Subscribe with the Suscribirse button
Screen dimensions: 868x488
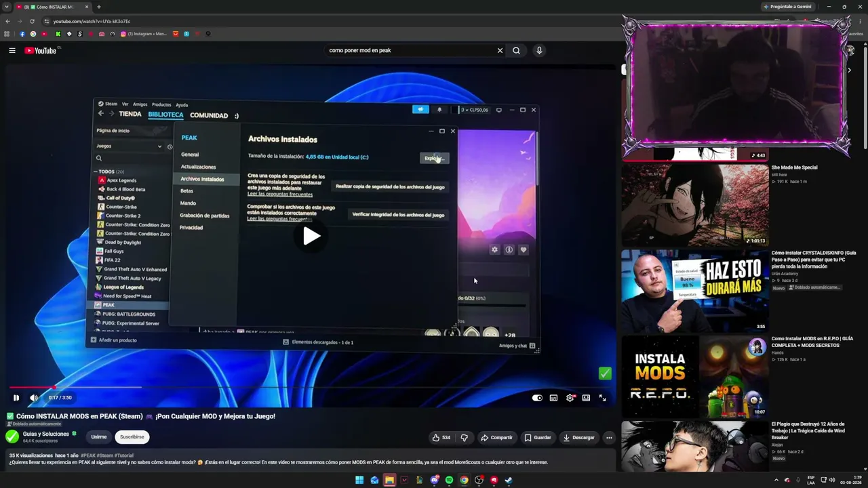(x=132, y=437)
